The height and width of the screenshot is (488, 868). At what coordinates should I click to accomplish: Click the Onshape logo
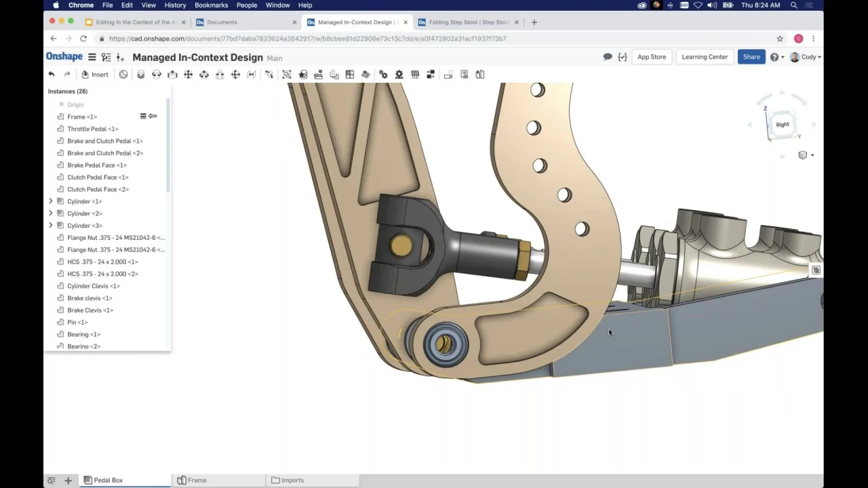(x=64, y=57)
